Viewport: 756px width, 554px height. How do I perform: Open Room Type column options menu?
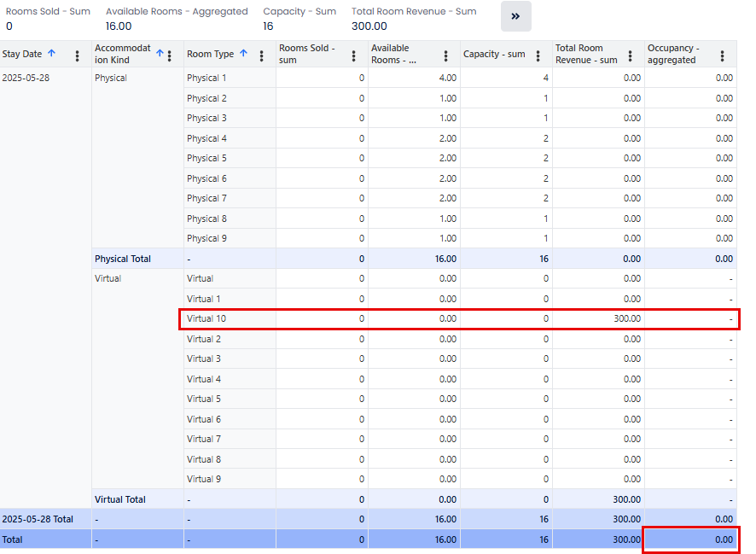[262, 55]
